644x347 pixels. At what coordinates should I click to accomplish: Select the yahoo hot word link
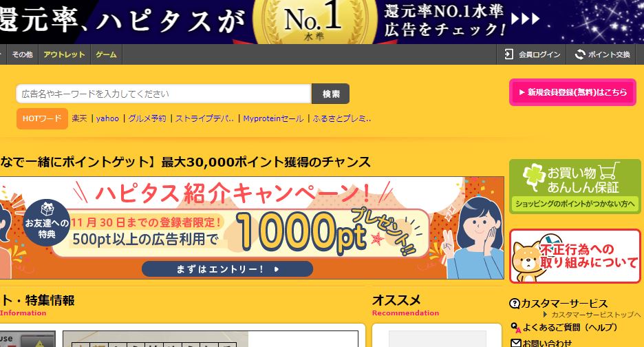[107, 118]
